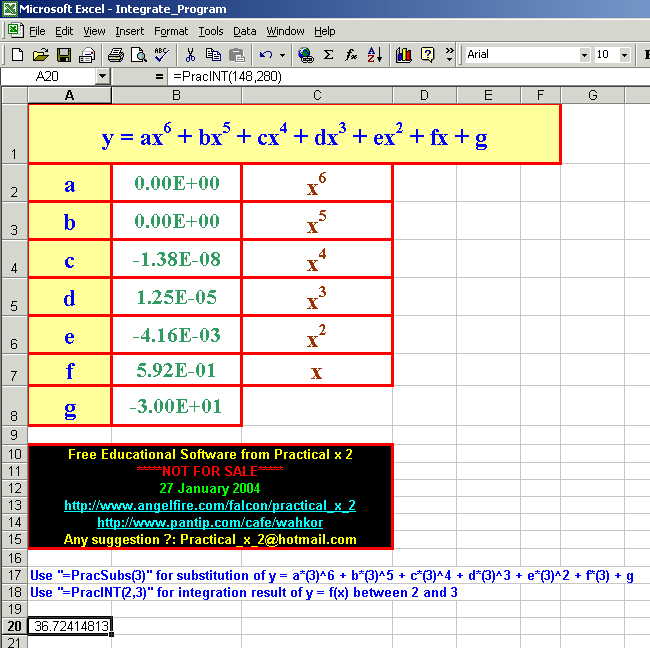The image size is (650, 648).
Task: Open the Chart Wizard icon
Action: [x=404, y=54]
